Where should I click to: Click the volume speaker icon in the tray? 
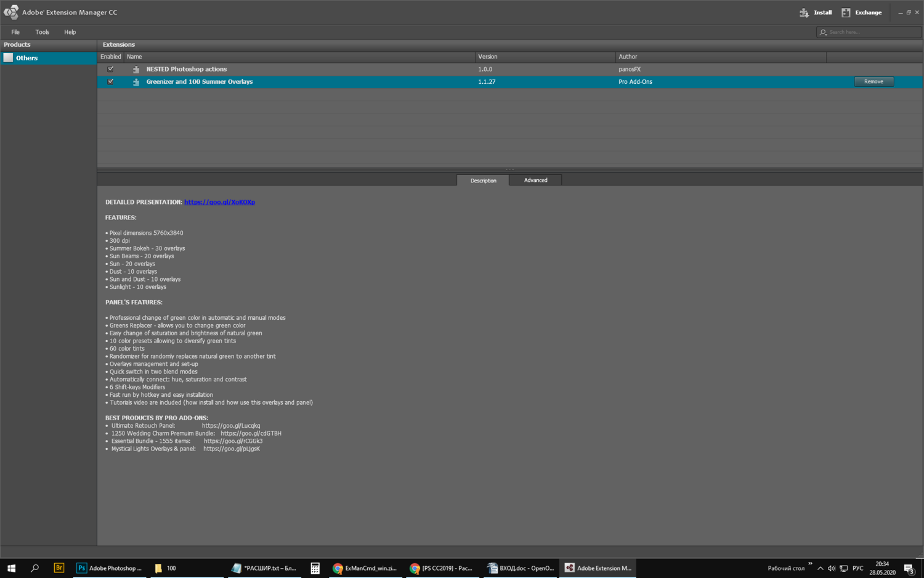[831, 568]
